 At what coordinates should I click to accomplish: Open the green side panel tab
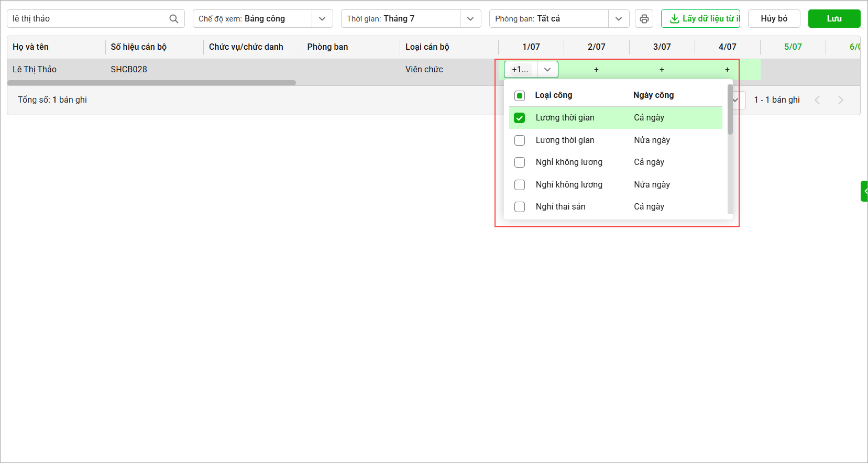click(x=864, y=191)
